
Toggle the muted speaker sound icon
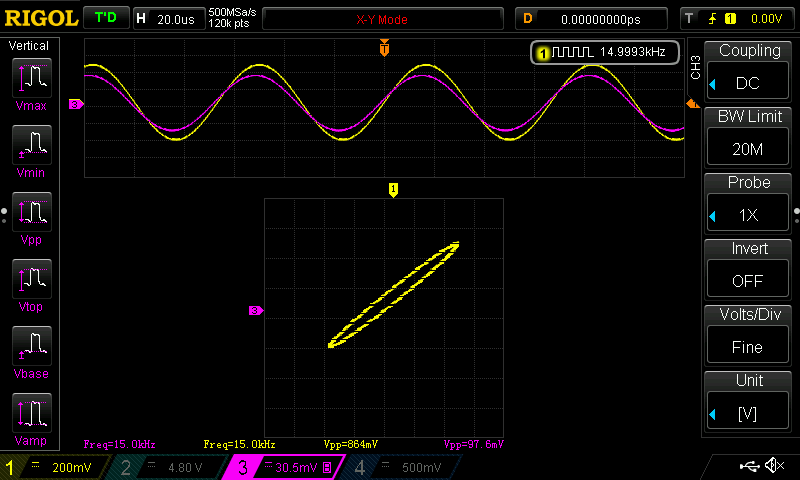pos(774,465)
